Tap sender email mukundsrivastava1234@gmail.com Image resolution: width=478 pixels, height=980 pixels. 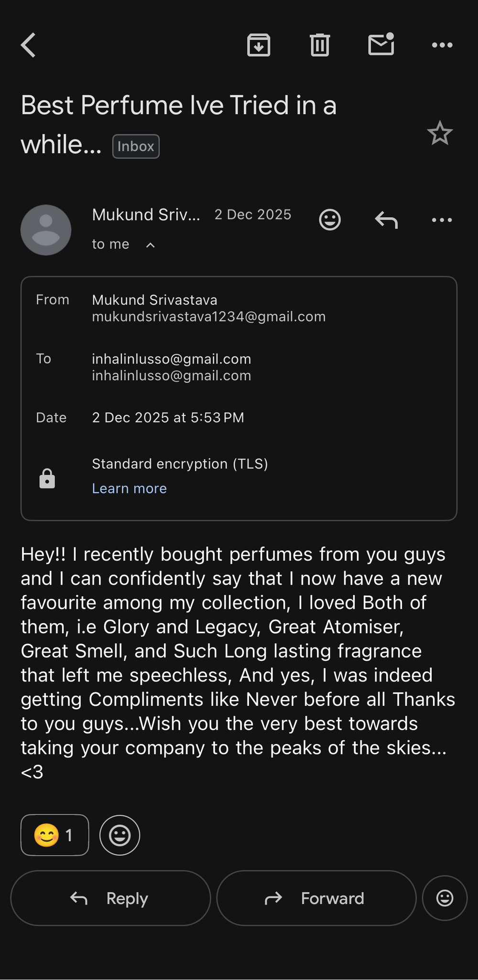pyautogui.click(x=208, y=317)
